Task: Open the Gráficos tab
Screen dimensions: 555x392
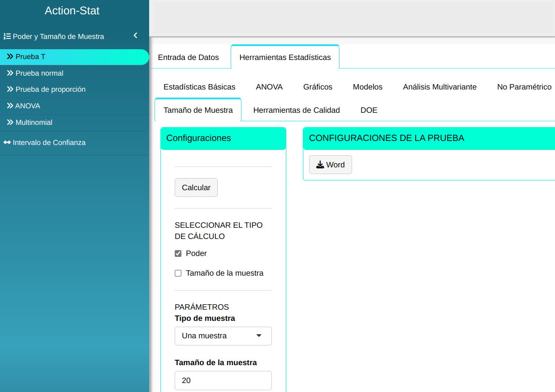Action: pyautogui.click(x=318, y=87)
